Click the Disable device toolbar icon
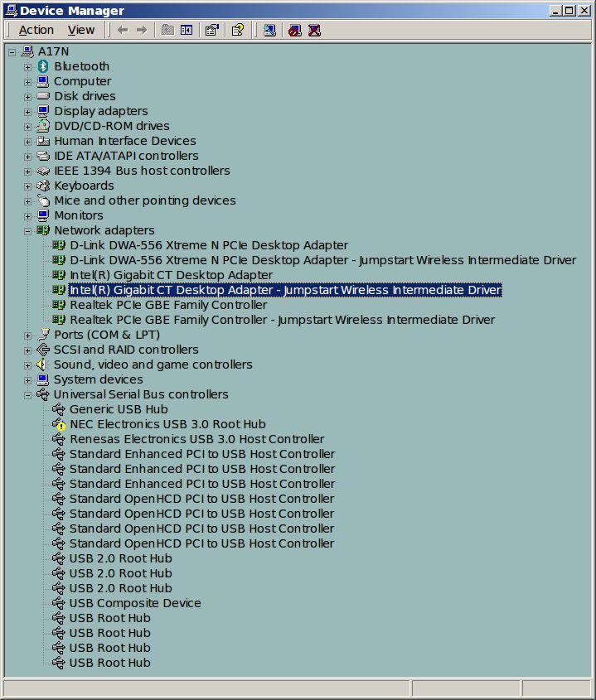This screenshot has height=700, width=596. pos(295,30)
